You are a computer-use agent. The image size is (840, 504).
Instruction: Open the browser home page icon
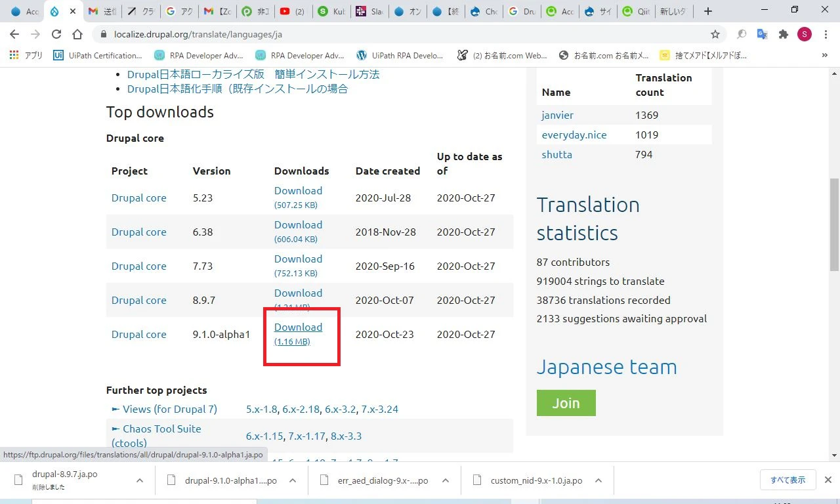(x=77, y=34)
